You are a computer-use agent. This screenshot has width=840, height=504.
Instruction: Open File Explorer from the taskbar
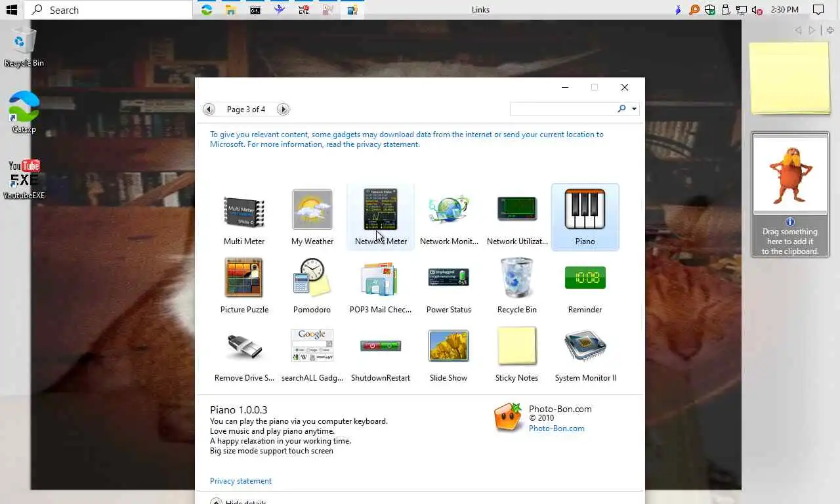tap(231, 10)
